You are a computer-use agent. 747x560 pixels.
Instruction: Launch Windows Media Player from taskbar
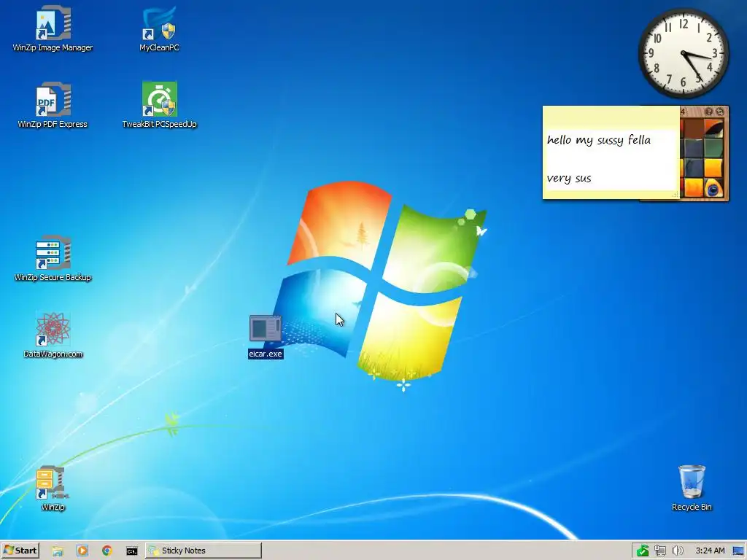[x=82, y=551]
